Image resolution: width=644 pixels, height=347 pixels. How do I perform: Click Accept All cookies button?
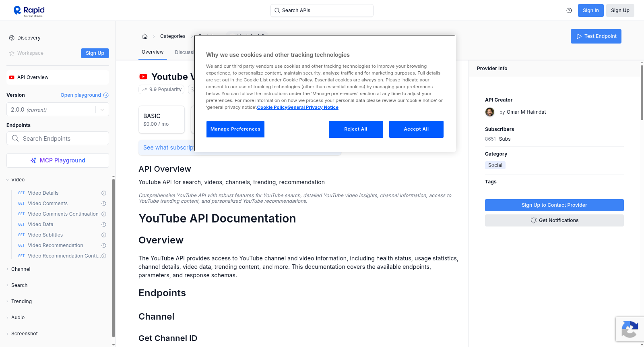416,129
